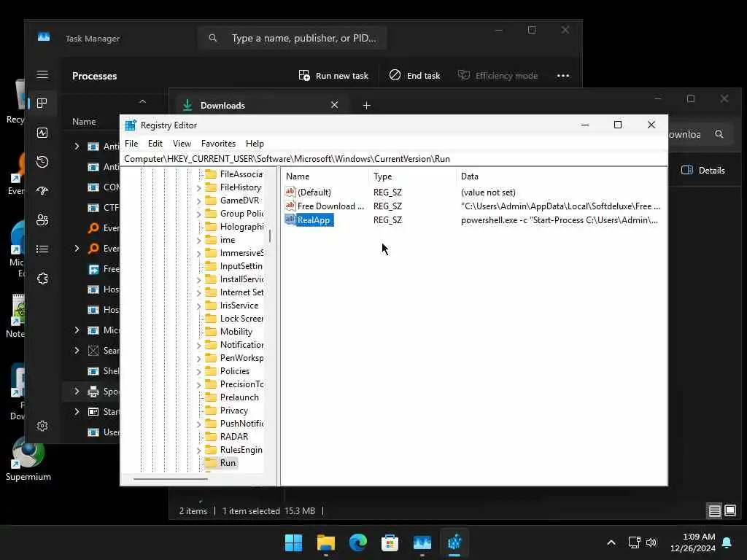Open App history icon in Task Manager sidebar
Screen dimensions: 747x560
click(42, 162)
